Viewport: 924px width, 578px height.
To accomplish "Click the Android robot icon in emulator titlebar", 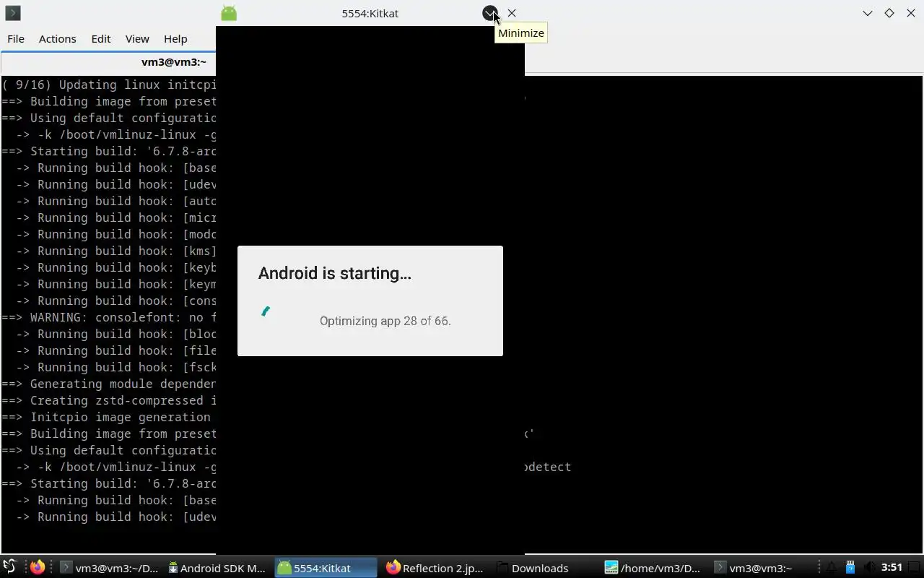I will tap(229, 13).
